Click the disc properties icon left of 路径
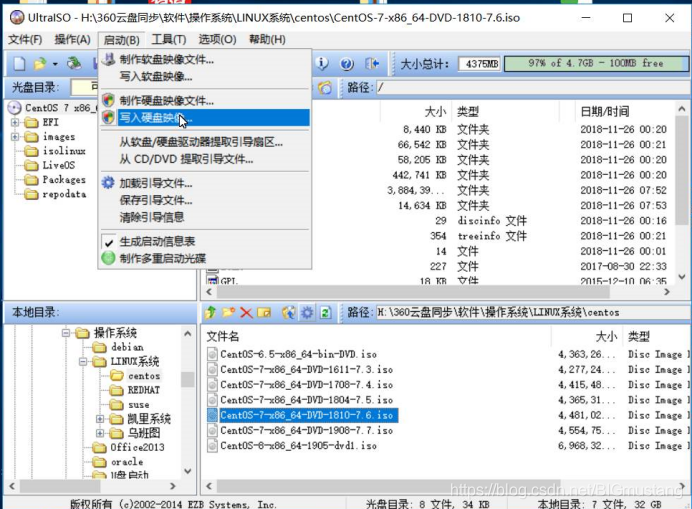The image size is (692, 509). [325, 87]
